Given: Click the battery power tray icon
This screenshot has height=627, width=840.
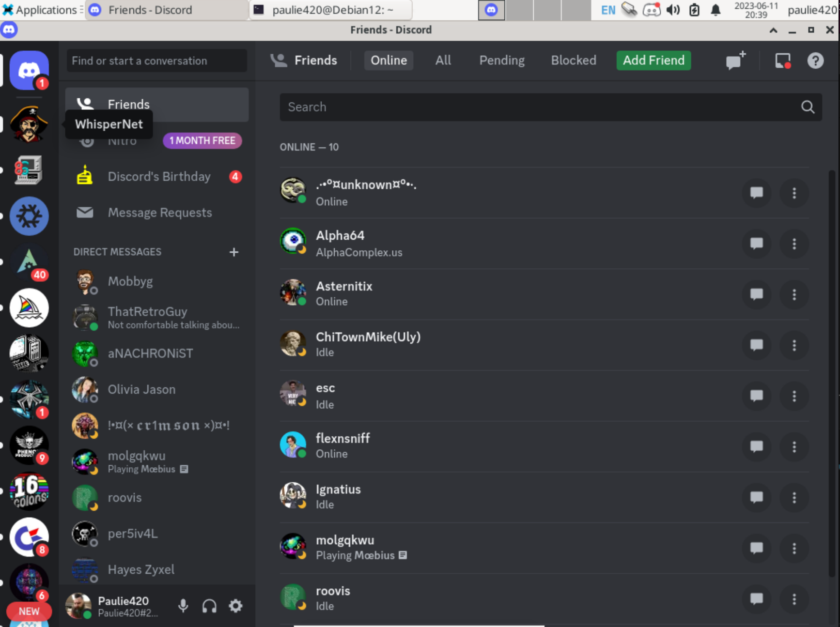Looking at the screenshot, I should (694, 10).
